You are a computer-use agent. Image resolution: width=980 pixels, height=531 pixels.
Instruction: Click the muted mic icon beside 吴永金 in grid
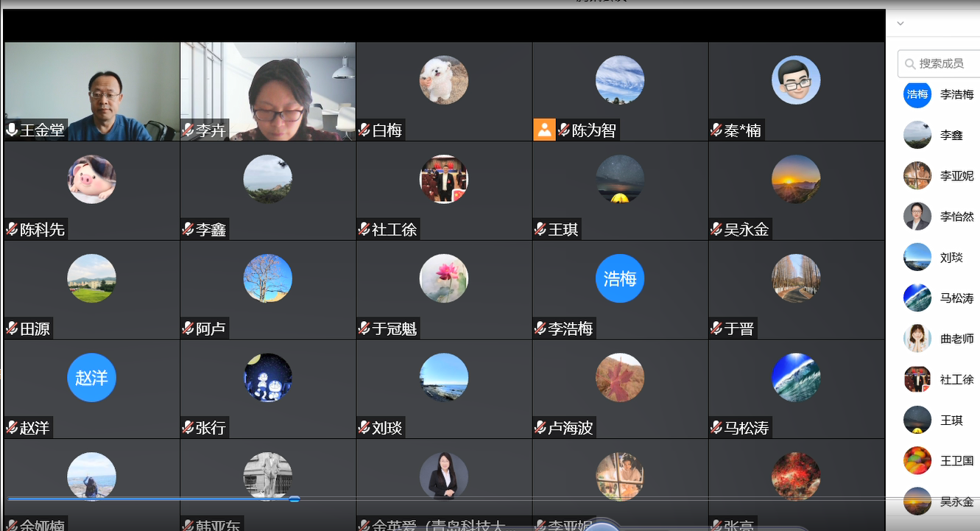click(716, 230)
